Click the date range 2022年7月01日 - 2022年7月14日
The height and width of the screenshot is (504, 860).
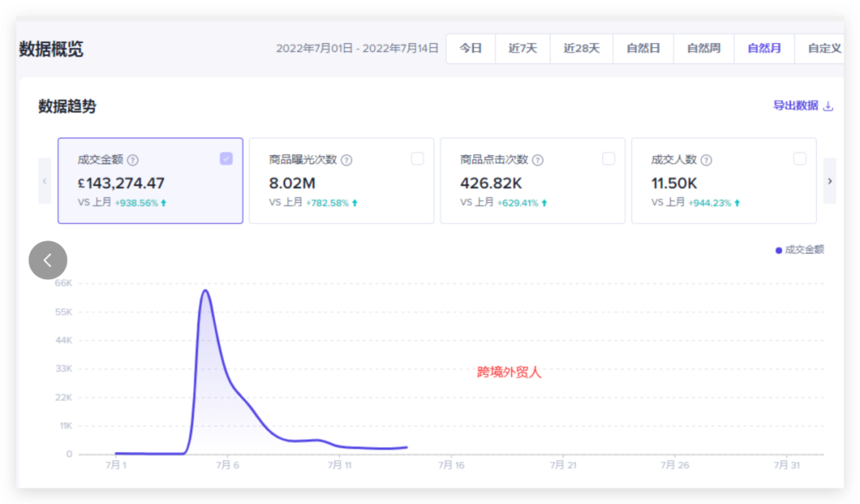[357, 49]
